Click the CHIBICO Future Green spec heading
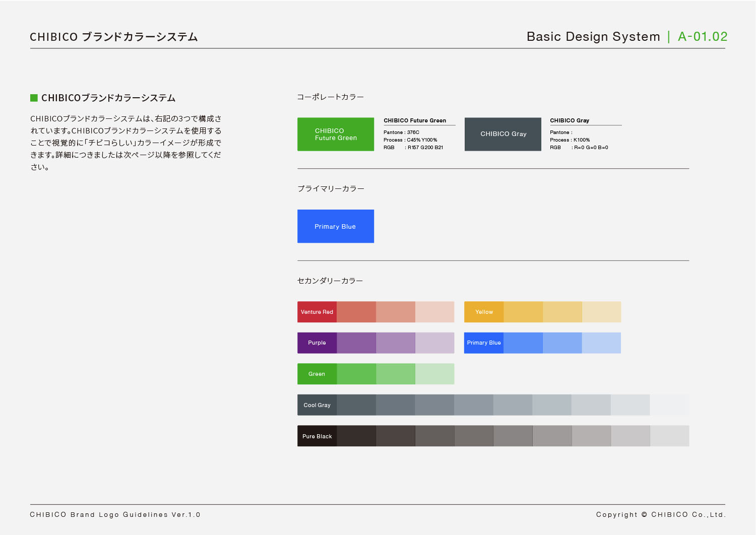The image size is (756, 535). point(415,120)
